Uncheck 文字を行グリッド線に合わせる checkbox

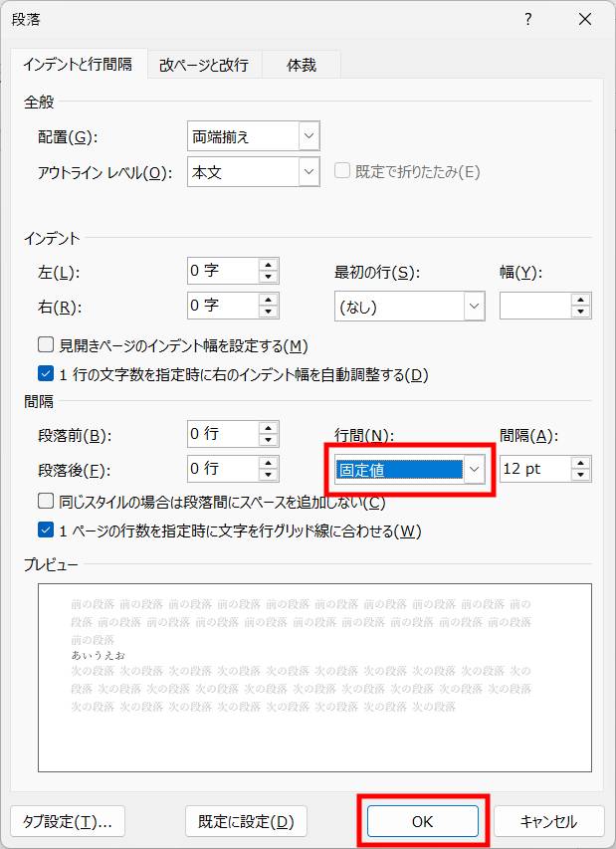point(46,531)
